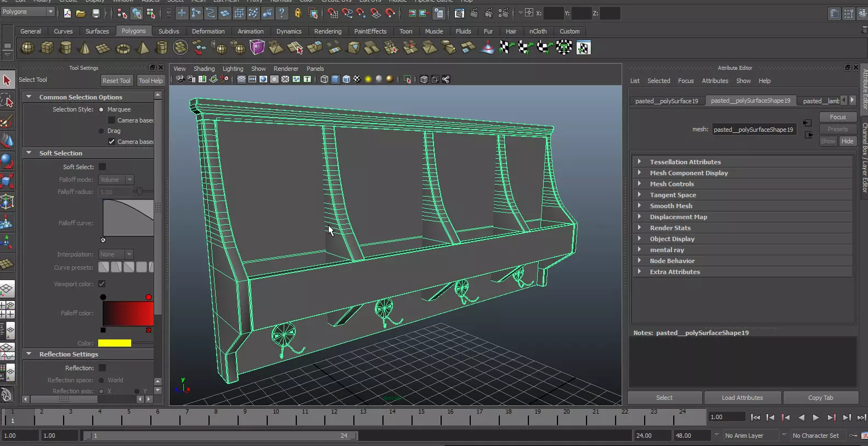Create a polygon sphere from the shelf
Screen dimensions: 868x446
pos(27,48)
